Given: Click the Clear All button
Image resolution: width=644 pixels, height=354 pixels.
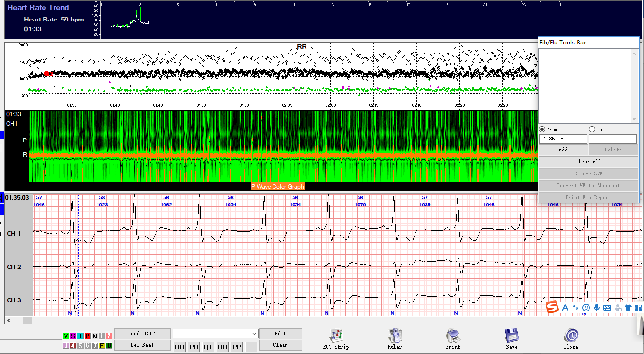Looking at the screenshot, I should [588, 161].
